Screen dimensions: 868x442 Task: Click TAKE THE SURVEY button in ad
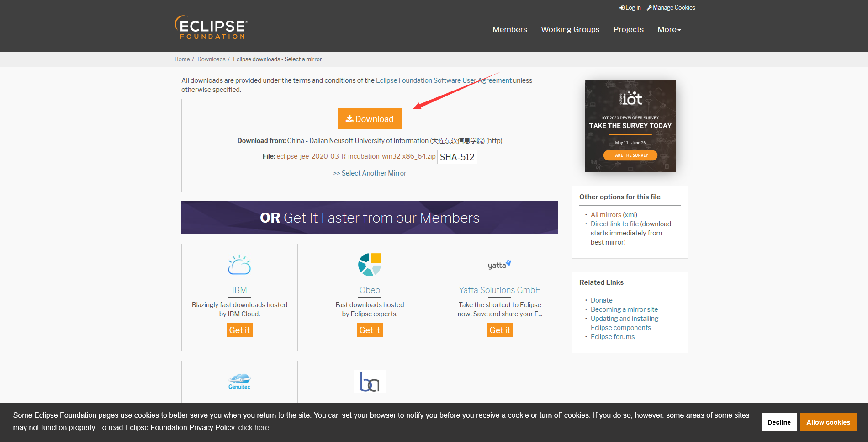(630, 155)
